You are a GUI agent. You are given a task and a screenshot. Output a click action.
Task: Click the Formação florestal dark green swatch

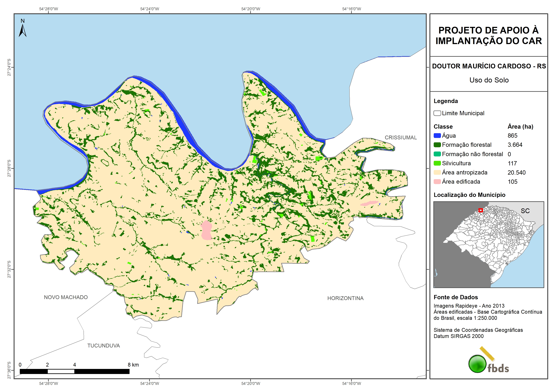[437, 145]
